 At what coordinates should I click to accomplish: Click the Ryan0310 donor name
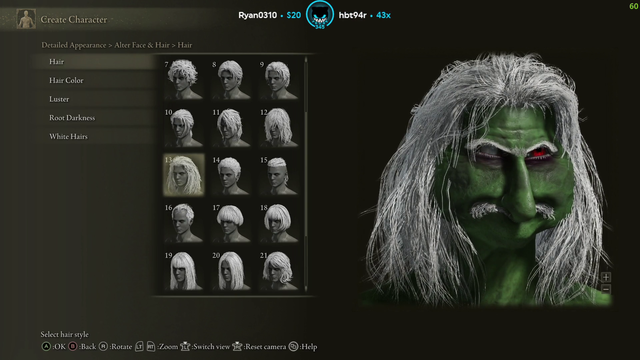(258, 15)
